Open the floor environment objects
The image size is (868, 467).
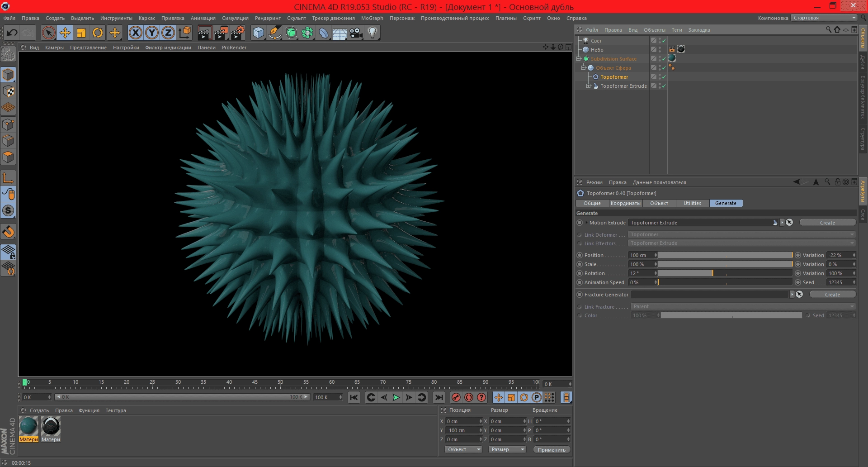[x=340, y=33]
